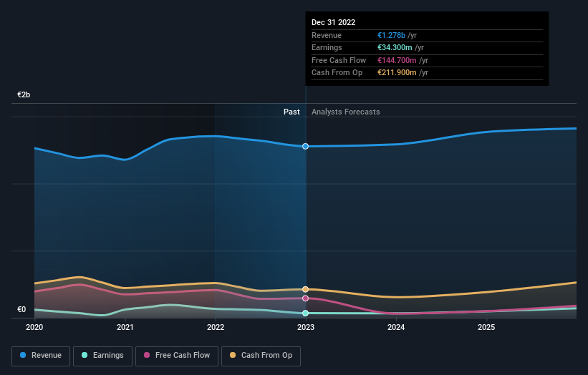Click the Cash From Op marker at 2023
Viewport: 588px width, 375px height.
[306, 289]
